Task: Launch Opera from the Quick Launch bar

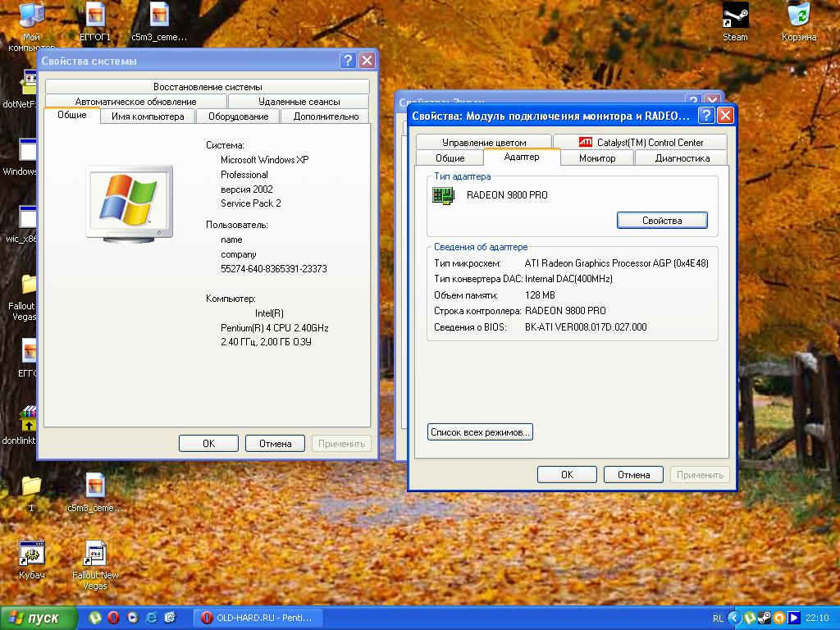Action: click(113, 618)
